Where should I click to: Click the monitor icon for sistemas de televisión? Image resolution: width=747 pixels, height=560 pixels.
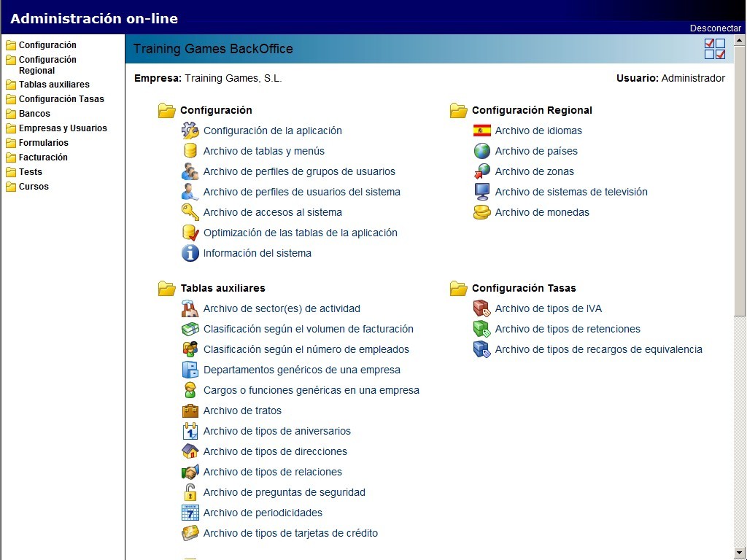click(x=481, y=192)
